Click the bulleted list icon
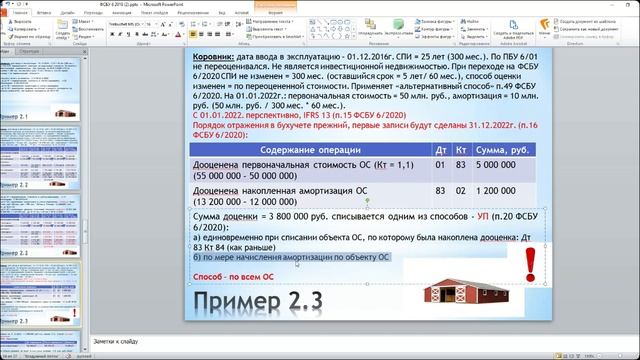 coord(194,24)
